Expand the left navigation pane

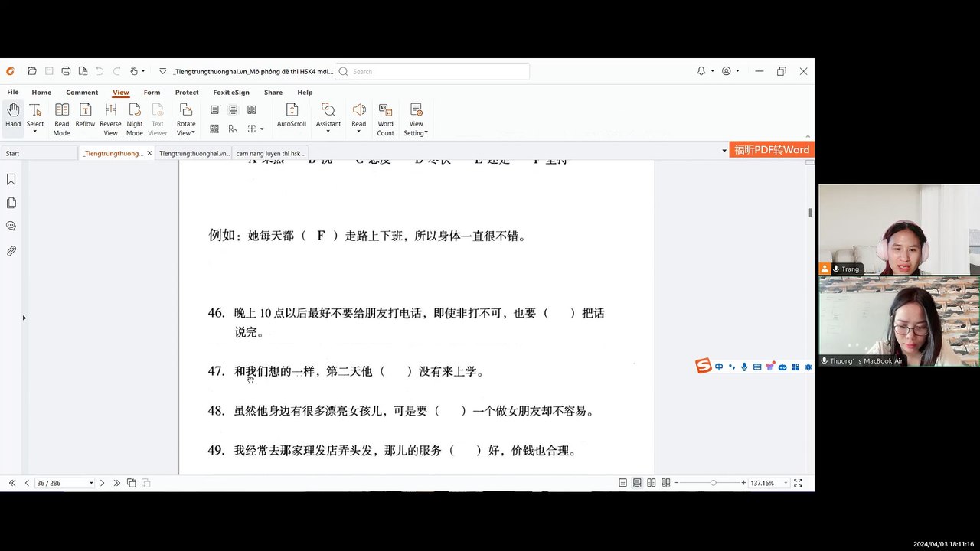(x=24, y=318)
